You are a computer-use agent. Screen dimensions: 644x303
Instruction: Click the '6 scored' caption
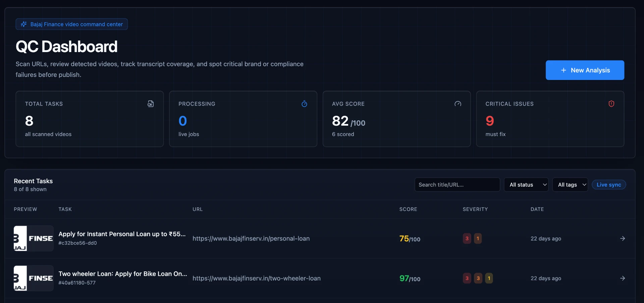pyautogui.click(x=343, y=134)
